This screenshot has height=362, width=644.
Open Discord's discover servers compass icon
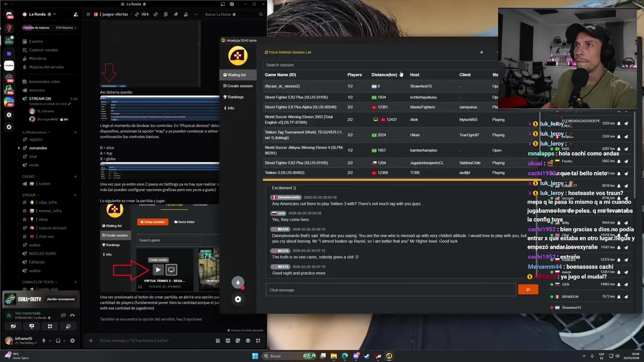[x=9, y=127]
